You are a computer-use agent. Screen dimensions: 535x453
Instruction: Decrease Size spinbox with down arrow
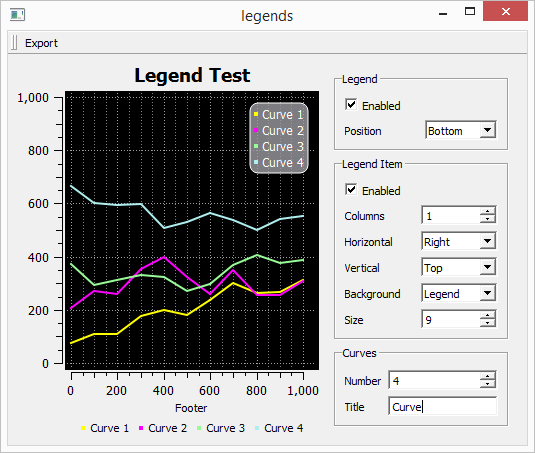[487, 323]
